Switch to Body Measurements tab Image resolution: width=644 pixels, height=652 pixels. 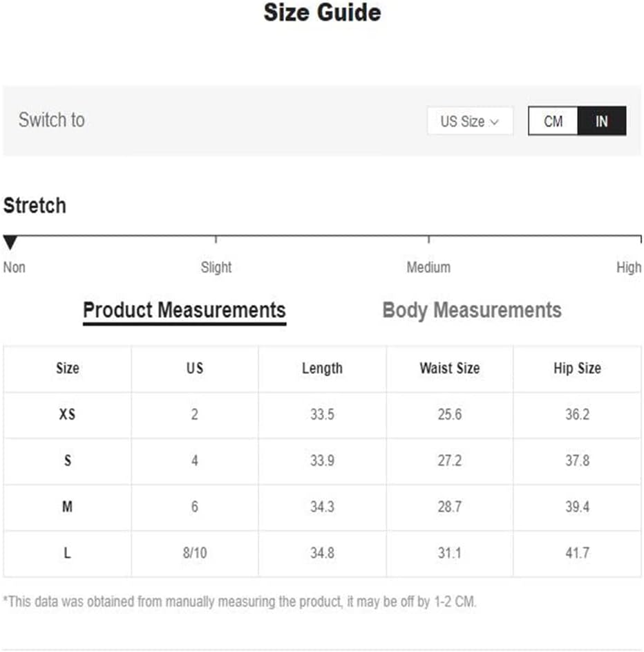pos(471,310)
